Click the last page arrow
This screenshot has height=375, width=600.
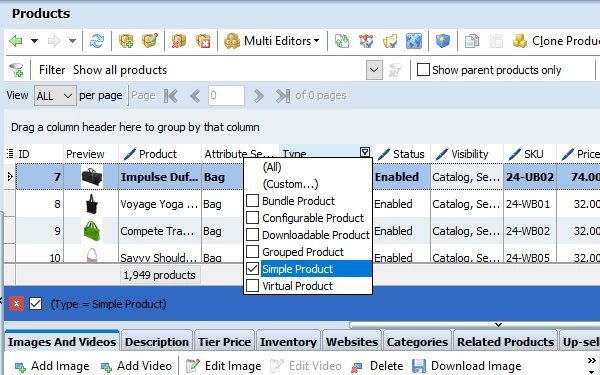pyautogui.click(x=283, y=96)
